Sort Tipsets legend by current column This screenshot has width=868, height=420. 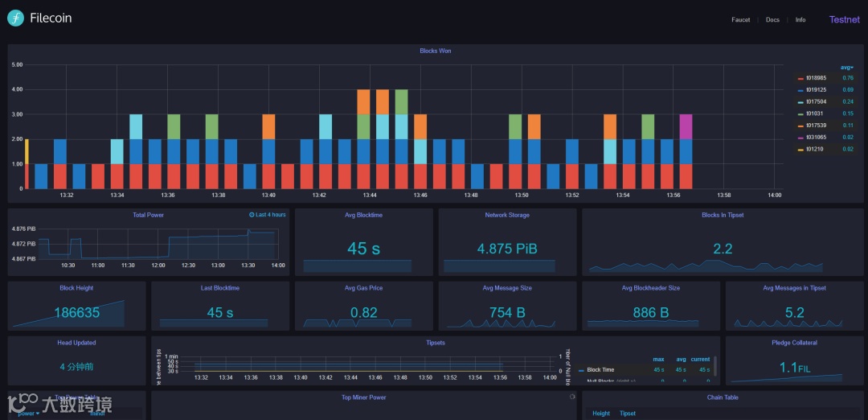(x=700, y=359)
